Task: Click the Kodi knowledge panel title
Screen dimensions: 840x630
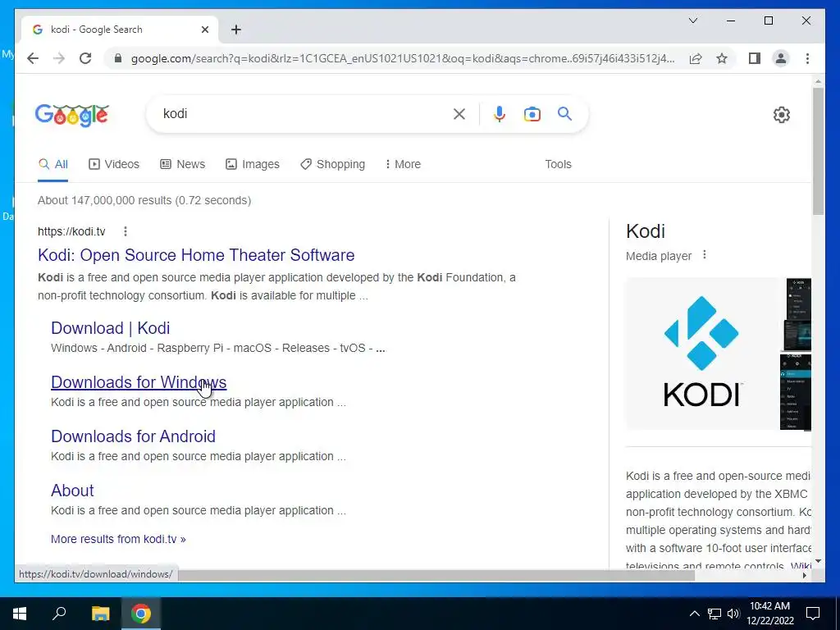Action: pyautogui.click(x=646, y=231)
